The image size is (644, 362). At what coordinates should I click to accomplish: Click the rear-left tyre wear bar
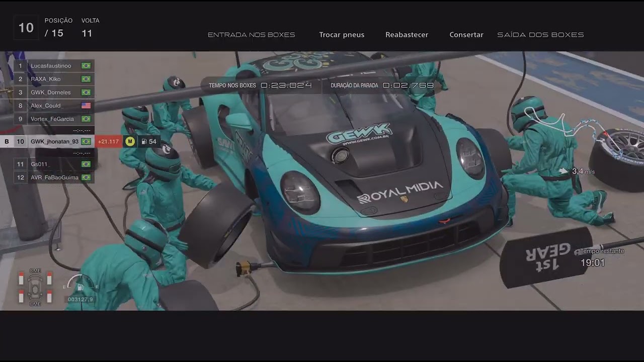click(x=21, y=297)
